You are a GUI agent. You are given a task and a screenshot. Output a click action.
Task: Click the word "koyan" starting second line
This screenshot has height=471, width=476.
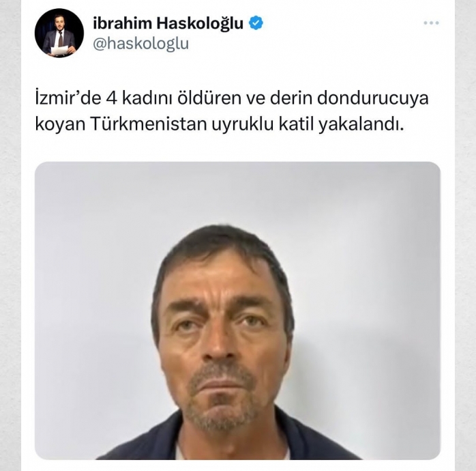pyautogui.click(x=60, y=125)
